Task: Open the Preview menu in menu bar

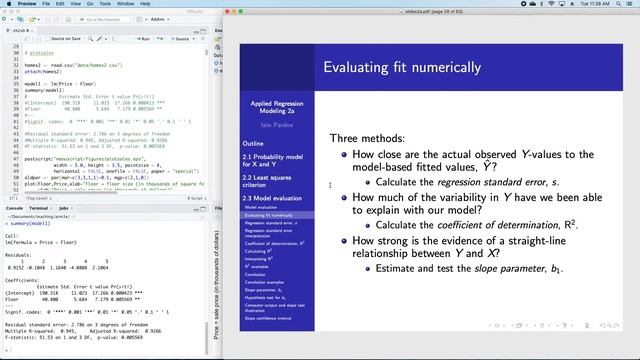Action: tap(27, 4)
